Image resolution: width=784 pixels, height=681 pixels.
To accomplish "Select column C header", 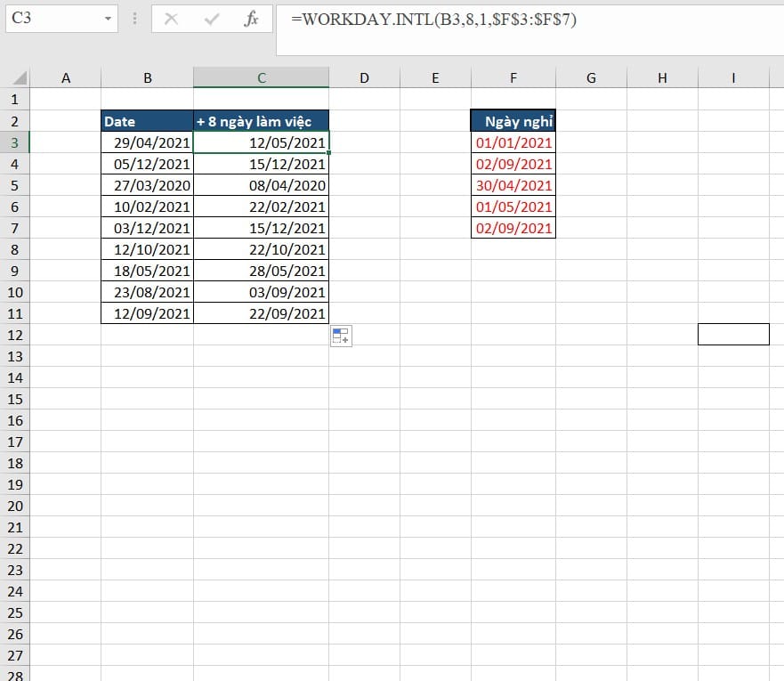I will 261,78.
